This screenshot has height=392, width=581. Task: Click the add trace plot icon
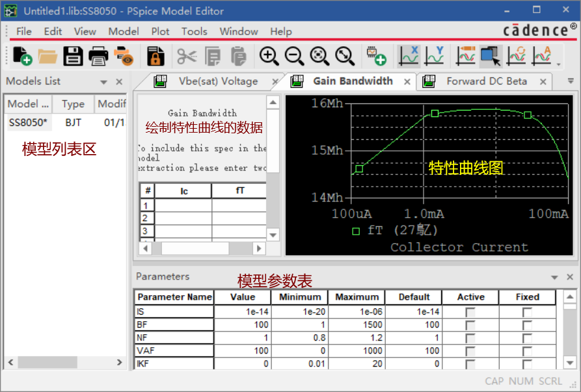click(465, 57)
